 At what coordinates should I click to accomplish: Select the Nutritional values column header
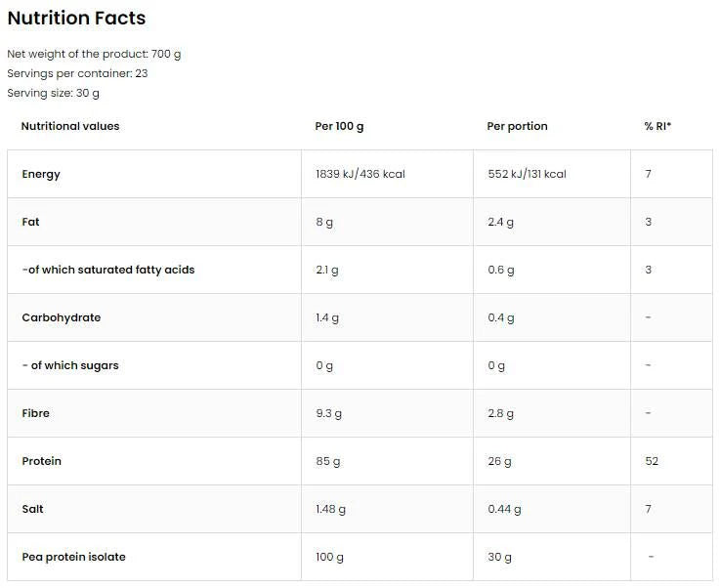pos(70,126)
